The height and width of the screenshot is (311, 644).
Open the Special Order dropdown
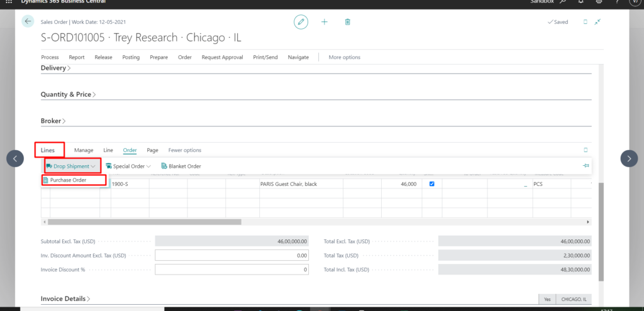pos(128,166)
